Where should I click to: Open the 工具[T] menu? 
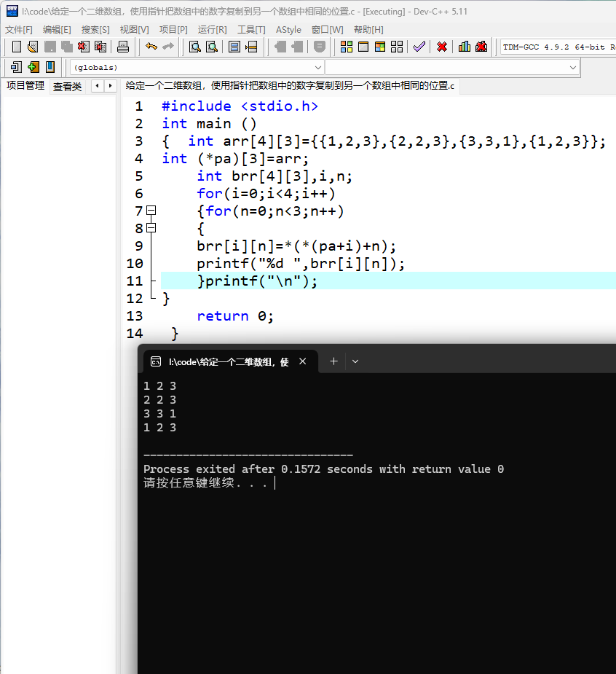[x=251, y=30]
